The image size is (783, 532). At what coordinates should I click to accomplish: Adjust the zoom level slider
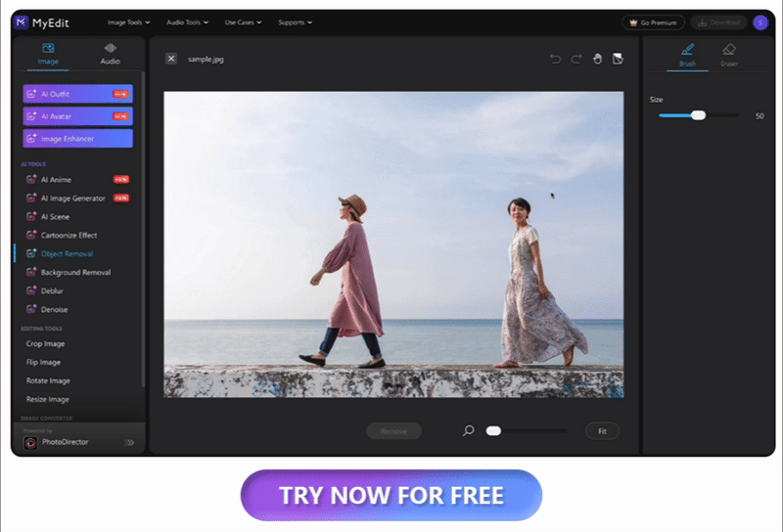(x=527, y=430)
